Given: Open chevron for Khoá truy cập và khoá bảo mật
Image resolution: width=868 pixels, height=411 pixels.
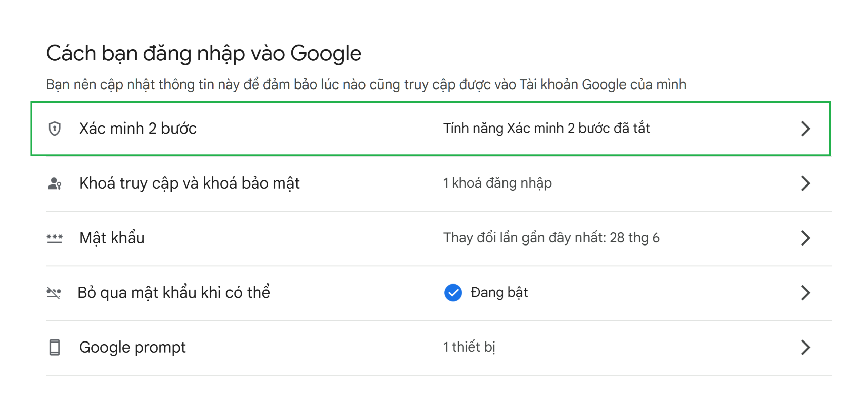Looking at the screenshot, I should [805, 183].
